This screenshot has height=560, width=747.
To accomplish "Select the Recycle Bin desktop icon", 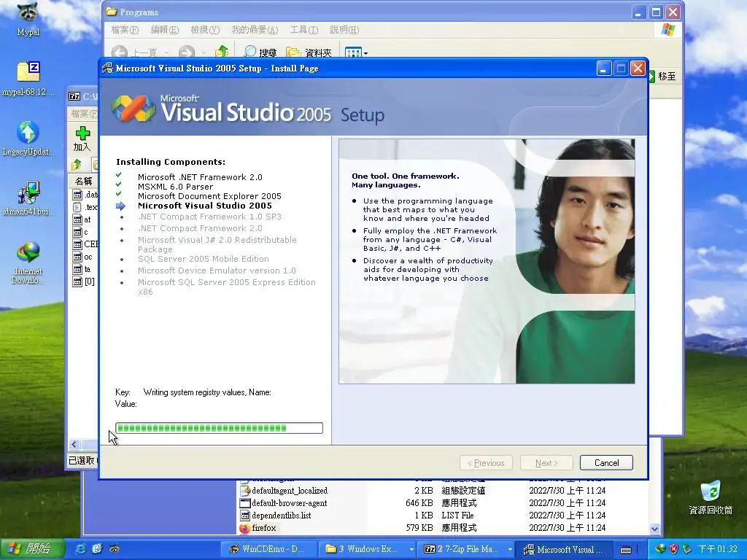I will click(711, 497).
